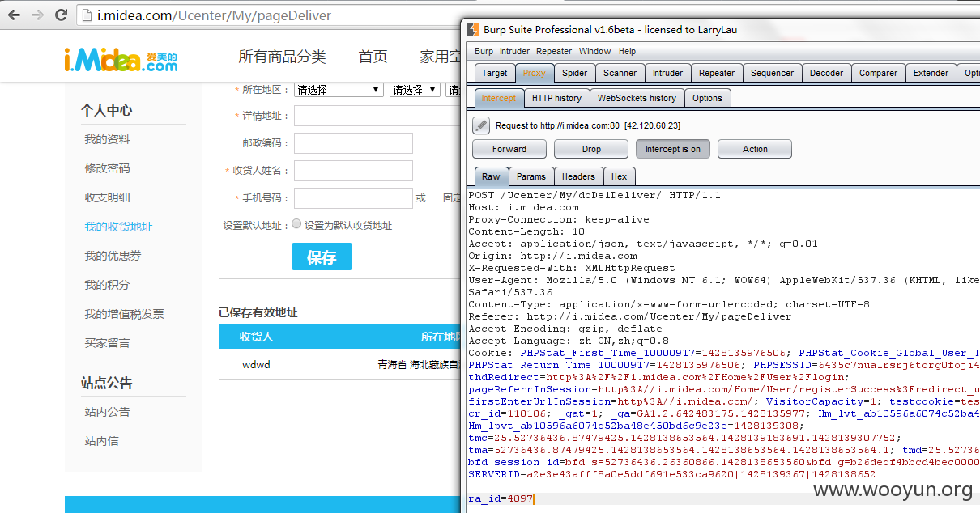
Task: Open the Repeater menu in the menu bar
Action: click(x=554, y=51)
